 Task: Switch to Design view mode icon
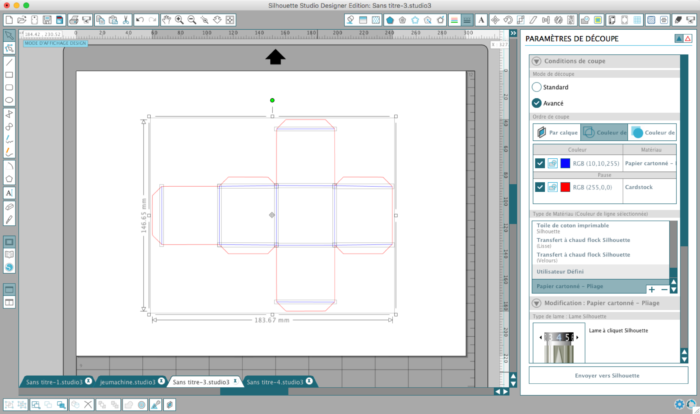(9, 242)
